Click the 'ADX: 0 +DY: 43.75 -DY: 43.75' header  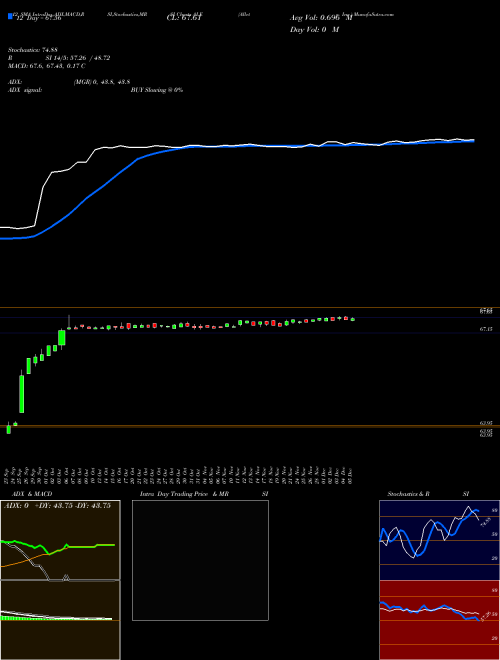pyautogui.click(x=57, y=506)
